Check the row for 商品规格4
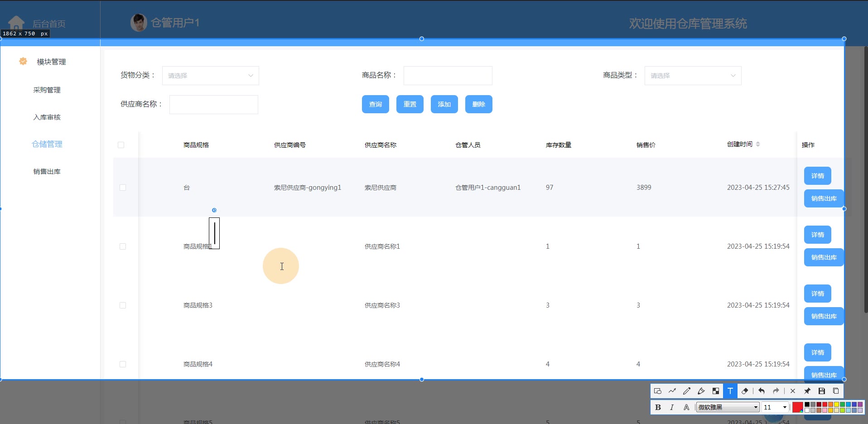The height and width of the screenshot is (424, 868). pos(123,364)
